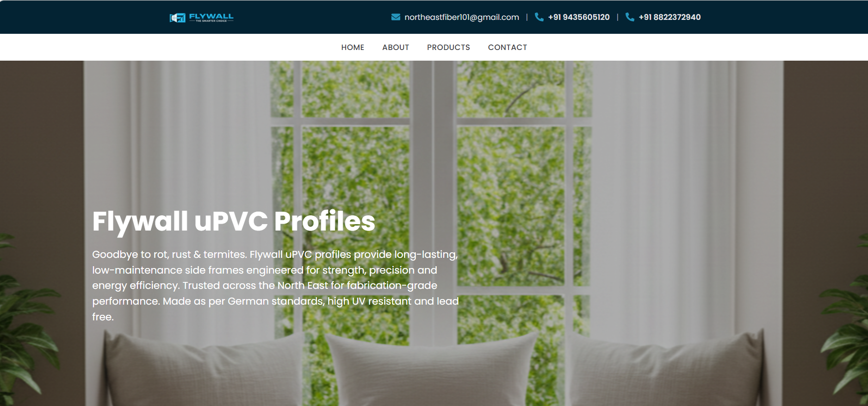Call the number +91 8822372940
Screen dimensions: 868x406
click(x=670, y=17)
